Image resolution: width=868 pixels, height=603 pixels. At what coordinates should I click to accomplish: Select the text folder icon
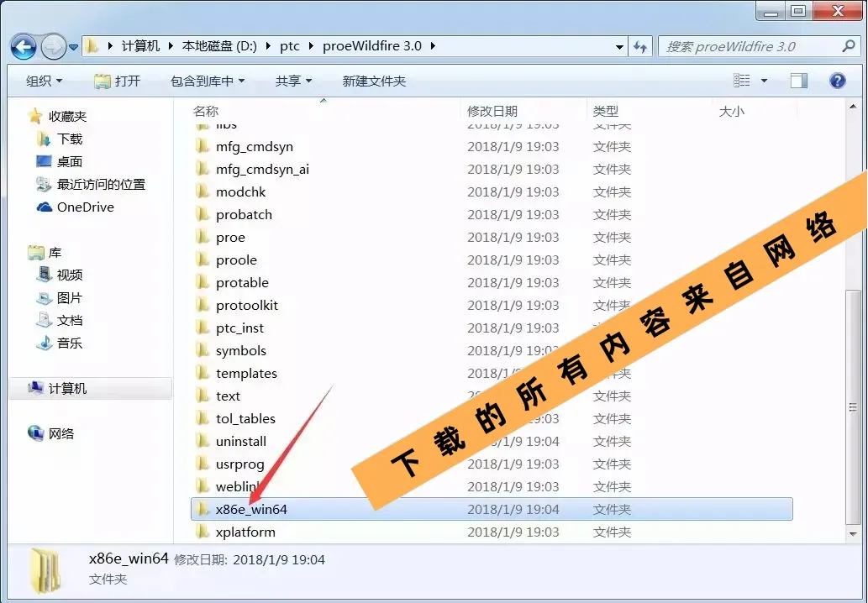coord(203,396)
